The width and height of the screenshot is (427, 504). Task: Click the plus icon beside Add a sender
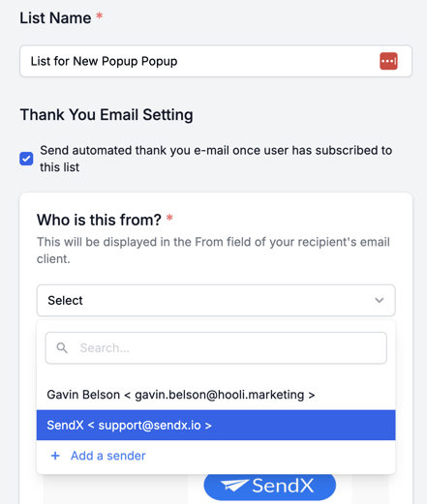[x=55, y=456]
